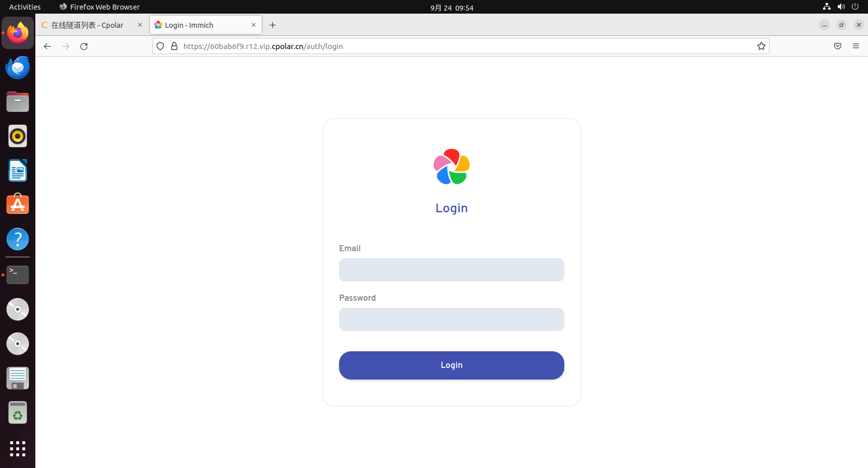The width and height of the screenshot is (868, 468).
Task: Open the floppy drive icon in dock
Action: point(18,378)
